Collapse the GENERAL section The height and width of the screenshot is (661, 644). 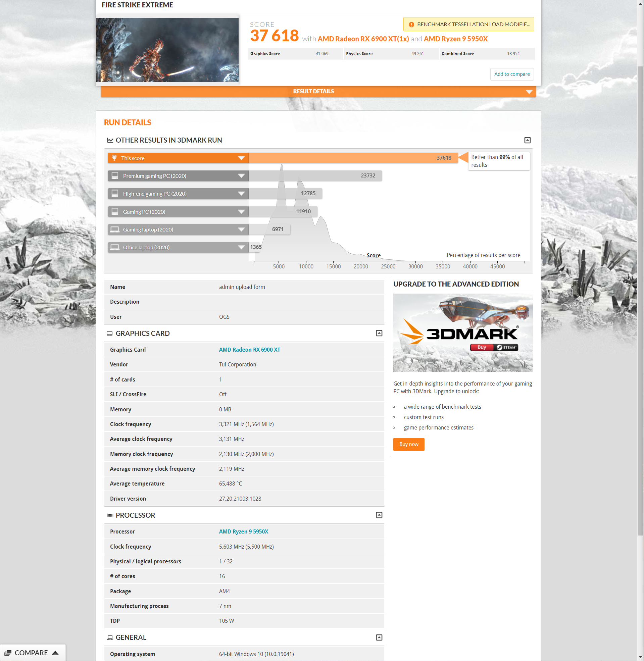379,637
